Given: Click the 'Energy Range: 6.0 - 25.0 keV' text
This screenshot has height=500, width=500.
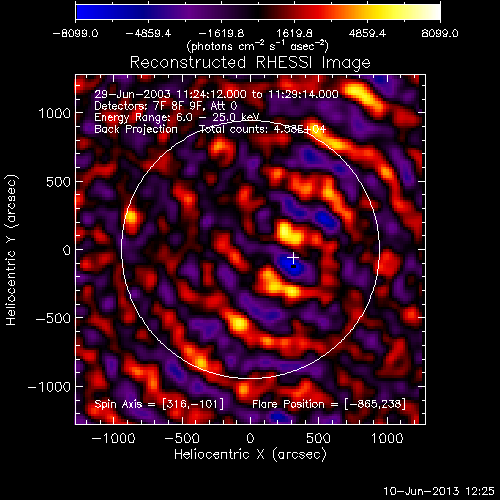Looking at the screenshot, I should (177, 117).
